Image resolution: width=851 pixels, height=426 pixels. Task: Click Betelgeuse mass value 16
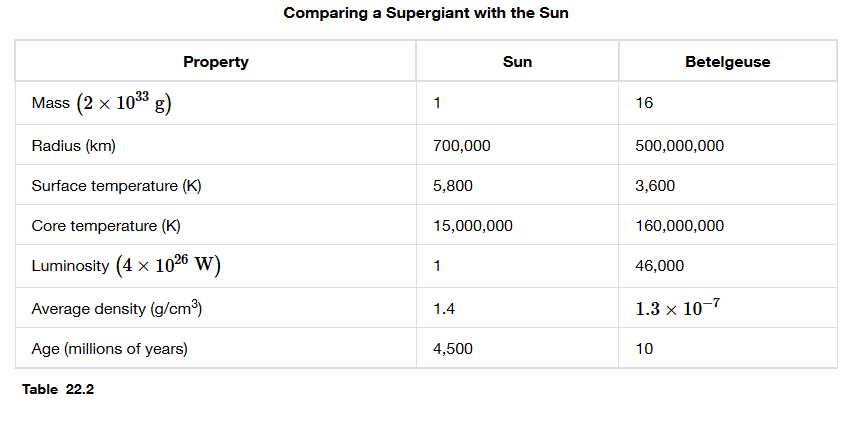pyautogui.click(x=644, y=103)
